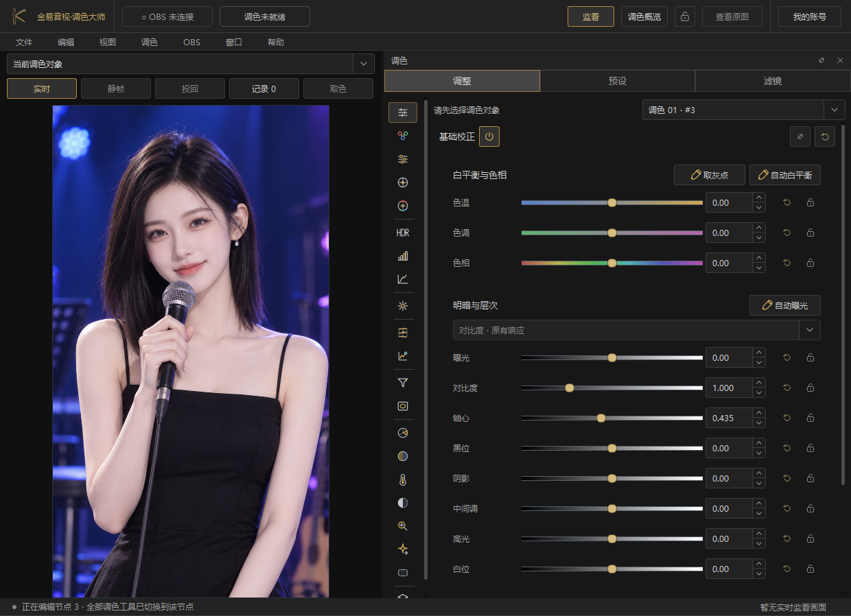Image resolution: width=851 pixels, height=616 pixels.
Task: Open the funnel filter tool icon
Action: (403, 383)
